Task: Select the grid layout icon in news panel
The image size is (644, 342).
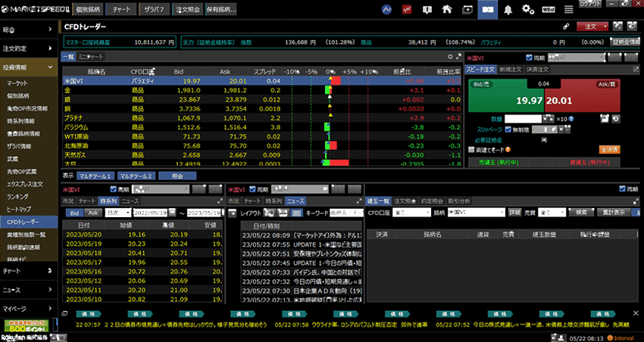Action: point(297,213)
